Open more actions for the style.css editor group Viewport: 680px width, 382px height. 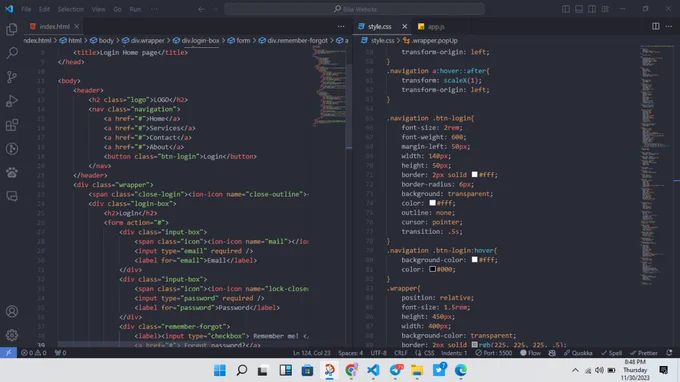coord(669,26)
